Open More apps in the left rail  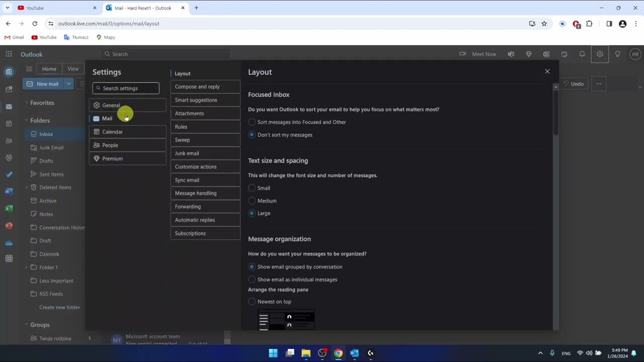[x=9, y=258]
